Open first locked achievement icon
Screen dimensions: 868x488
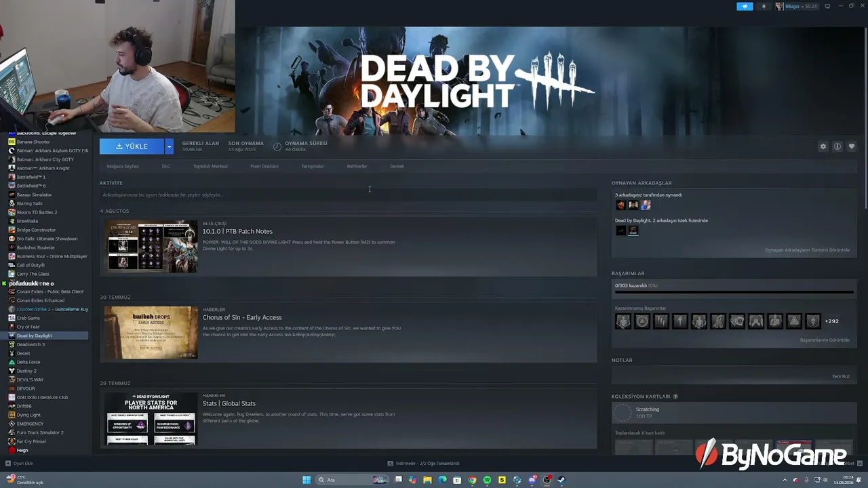(x=623, y=321)
